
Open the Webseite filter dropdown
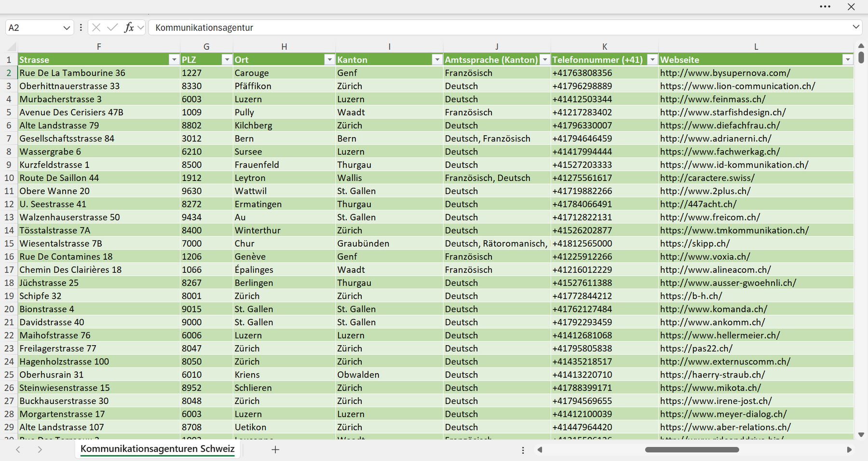coord(848,59)
